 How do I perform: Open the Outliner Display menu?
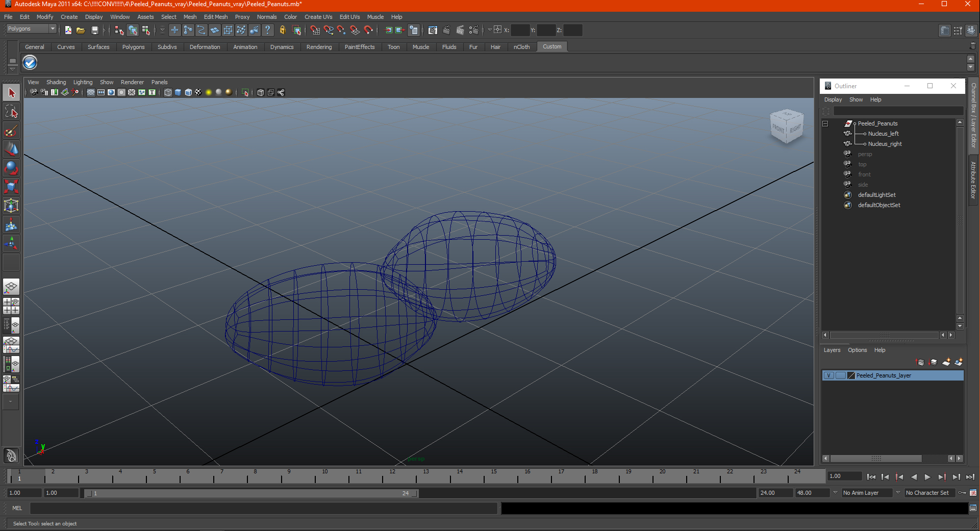pyautogui.click(x=833, y=99)
